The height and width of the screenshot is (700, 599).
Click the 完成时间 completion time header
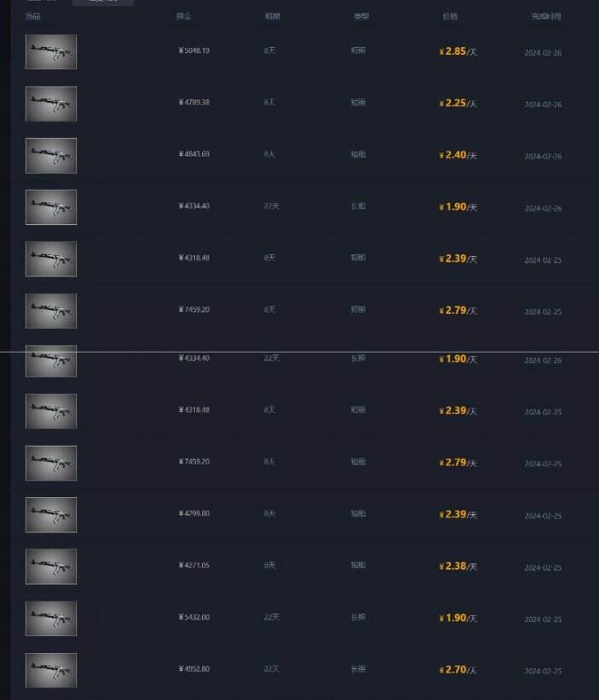(546, 16)
